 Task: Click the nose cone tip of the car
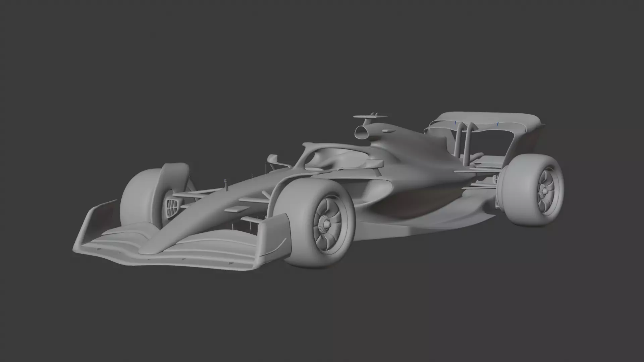[151, 248]
